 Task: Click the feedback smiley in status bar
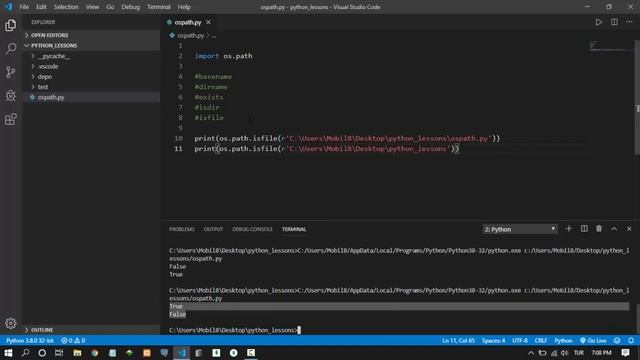617,340
